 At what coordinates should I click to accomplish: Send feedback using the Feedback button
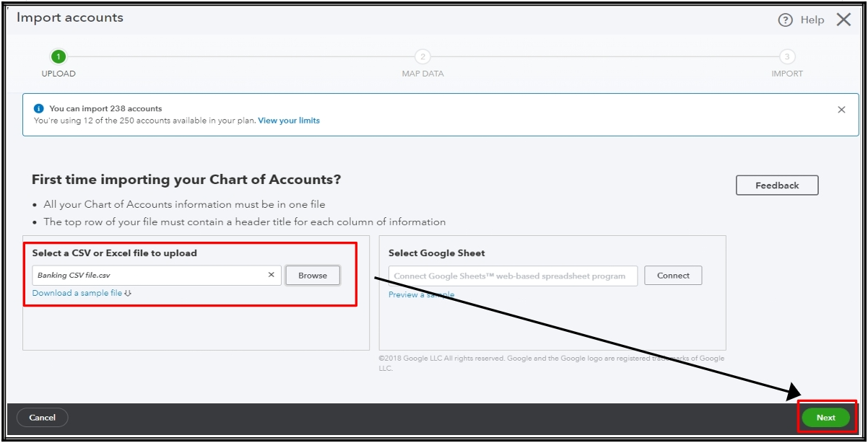(x=776, y=185)
